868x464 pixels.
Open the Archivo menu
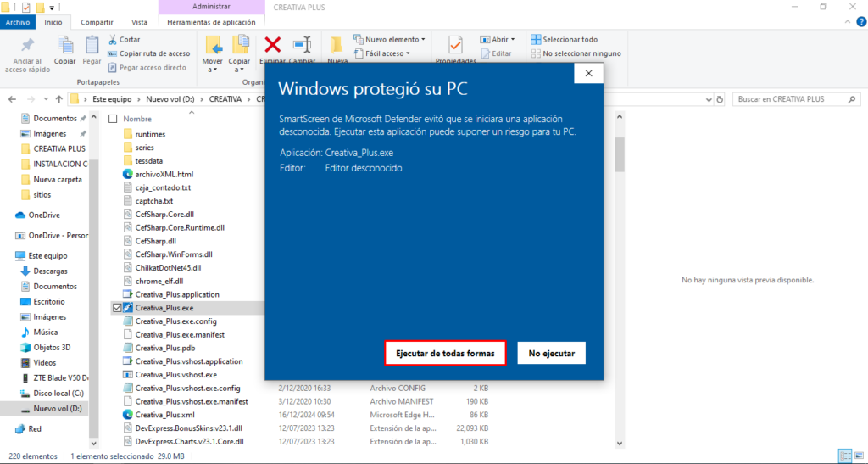pyautogui.click(x=18, y=22)
